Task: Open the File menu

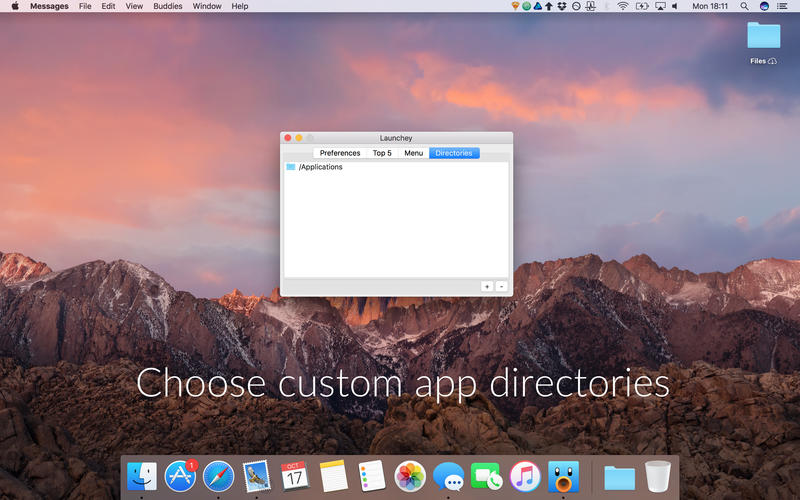Action: point(85,6)
